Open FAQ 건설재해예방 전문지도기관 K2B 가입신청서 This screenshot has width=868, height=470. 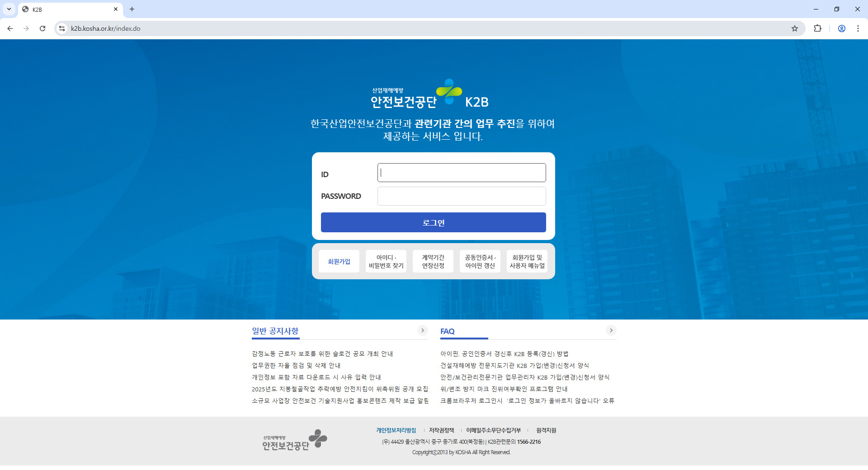515,366
